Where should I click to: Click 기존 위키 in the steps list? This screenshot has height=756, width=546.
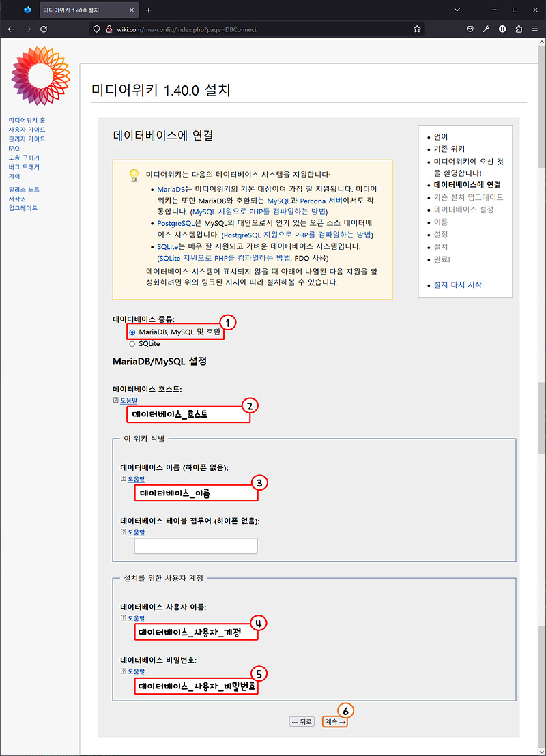(449, 149)
